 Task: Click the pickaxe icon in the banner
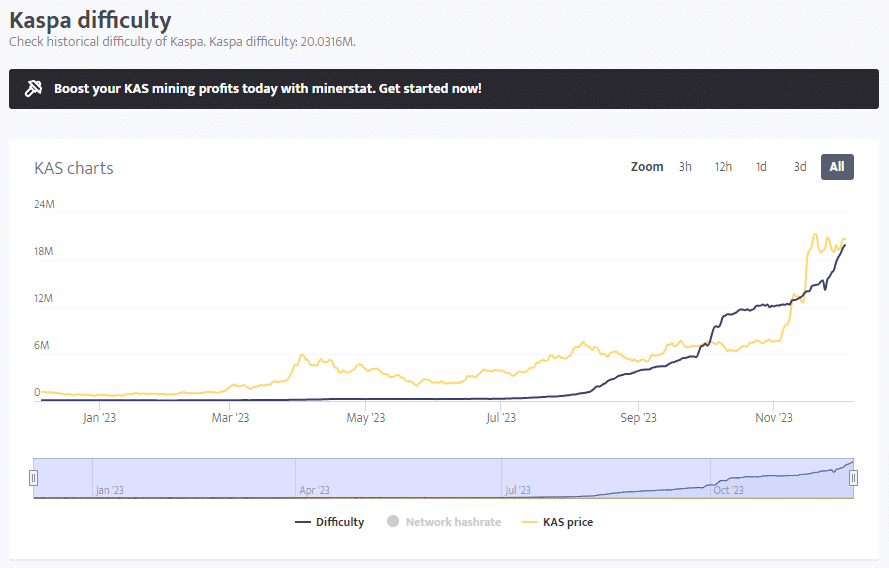click(34, 89)
